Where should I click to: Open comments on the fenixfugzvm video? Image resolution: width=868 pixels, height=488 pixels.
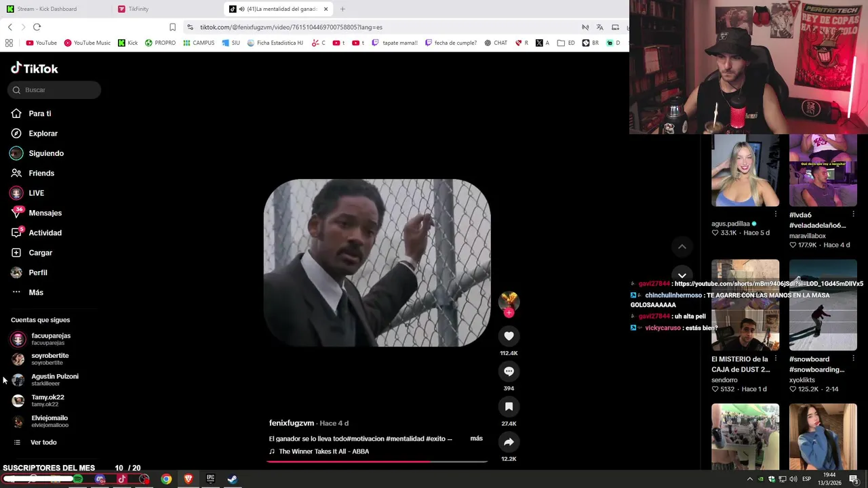coord(509,371)
